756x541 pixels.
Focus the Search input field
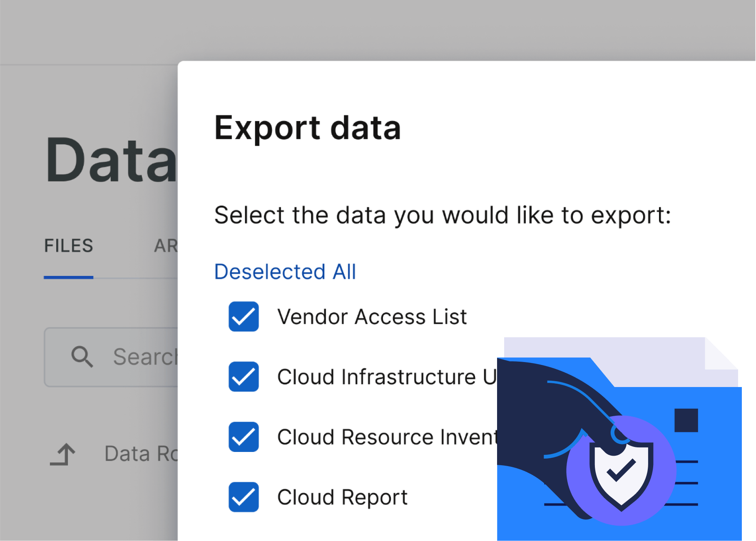[144, 357]
